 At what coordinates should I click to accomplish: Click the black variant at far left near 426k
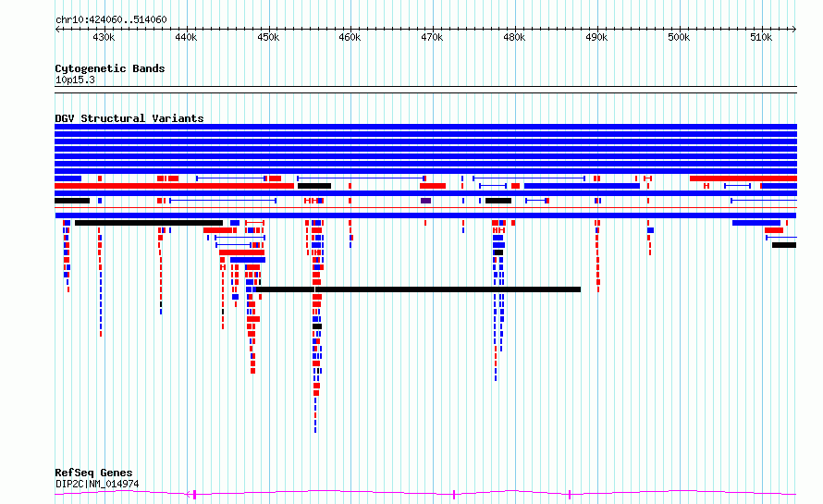[x=72, y=201]
